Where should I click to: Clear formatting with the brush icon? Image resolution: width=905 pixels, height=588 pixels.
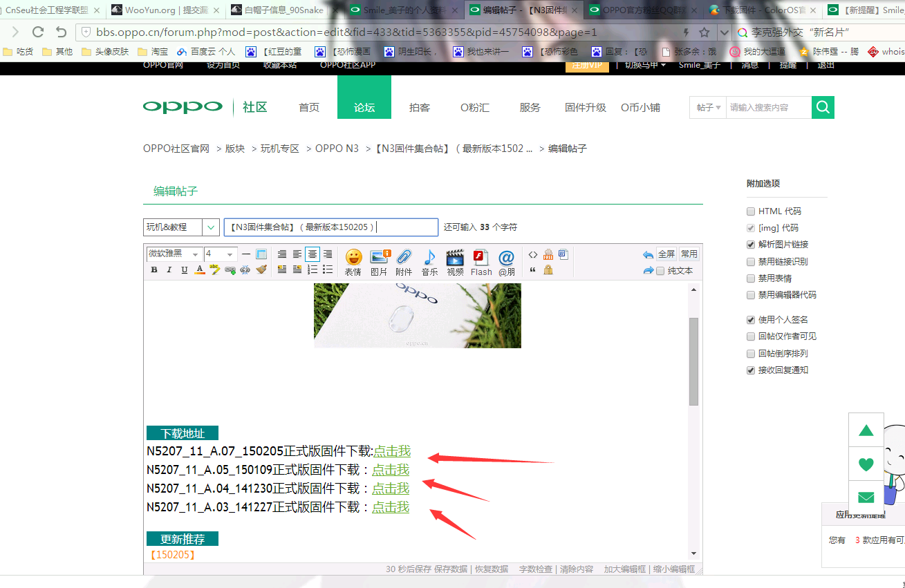coord(261,269)
